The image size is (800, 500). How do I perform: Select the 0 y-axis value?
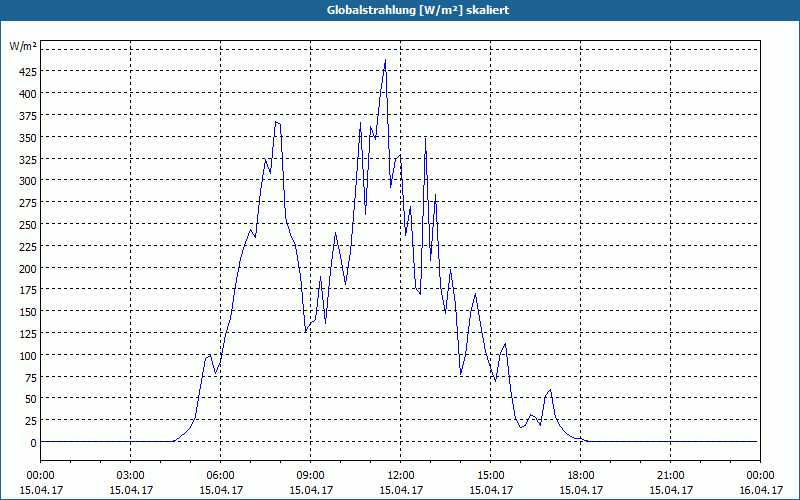33,443
